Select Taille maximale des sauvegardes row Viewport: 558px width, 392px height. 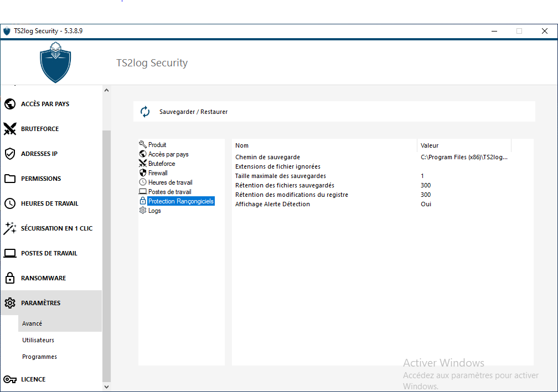coord(371,176)
